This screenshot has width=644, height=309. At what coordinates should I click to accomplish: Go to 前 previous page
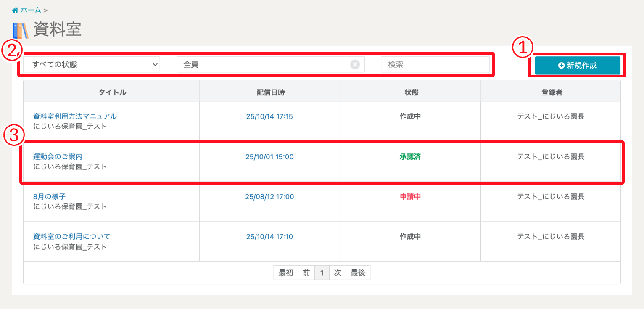point(306,273)
